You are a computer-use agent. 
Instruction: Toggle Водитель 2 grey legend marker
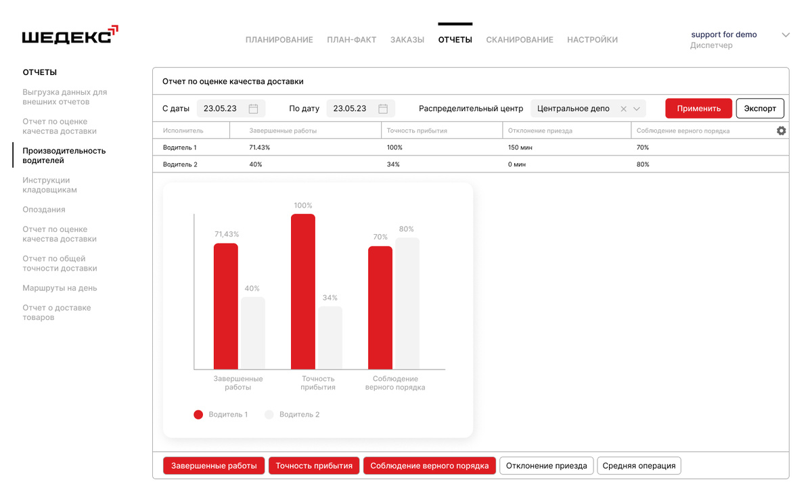pyautogui.click(x=269, y=415)
